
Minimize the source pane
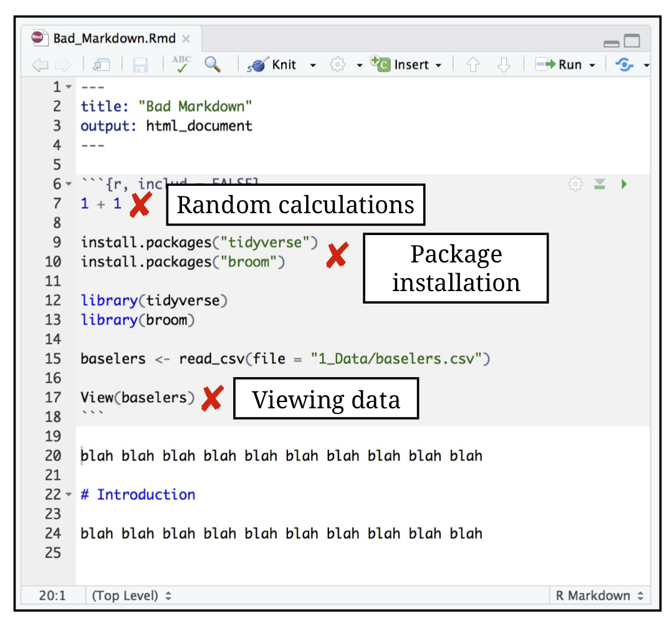611,43
